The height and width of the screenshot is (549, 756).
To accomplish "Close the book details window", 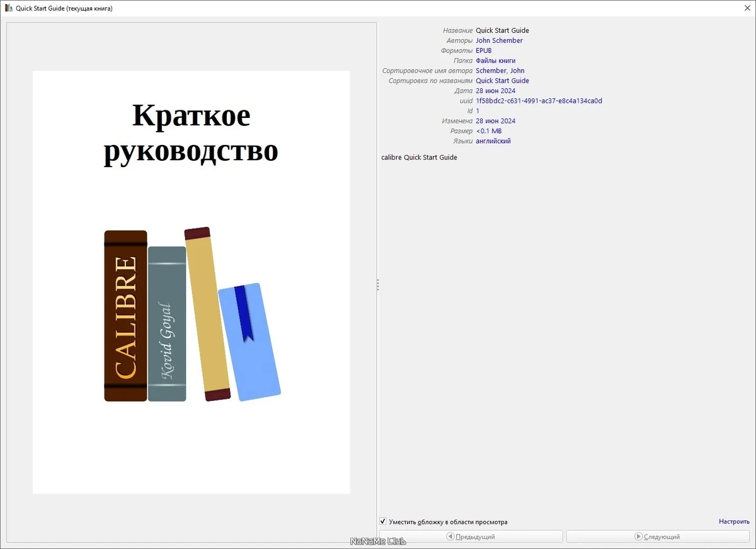I will tap(747, 8).
